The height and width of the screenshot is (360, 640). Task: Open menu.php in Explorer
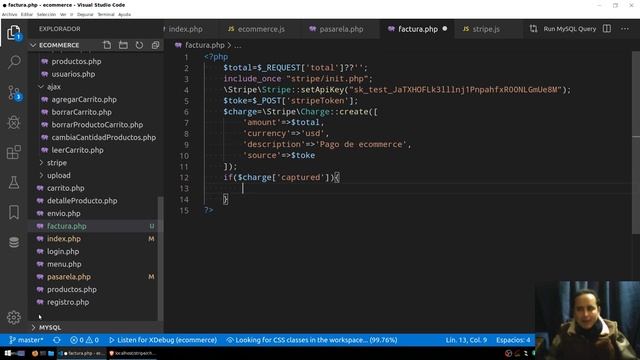(64, 264)
